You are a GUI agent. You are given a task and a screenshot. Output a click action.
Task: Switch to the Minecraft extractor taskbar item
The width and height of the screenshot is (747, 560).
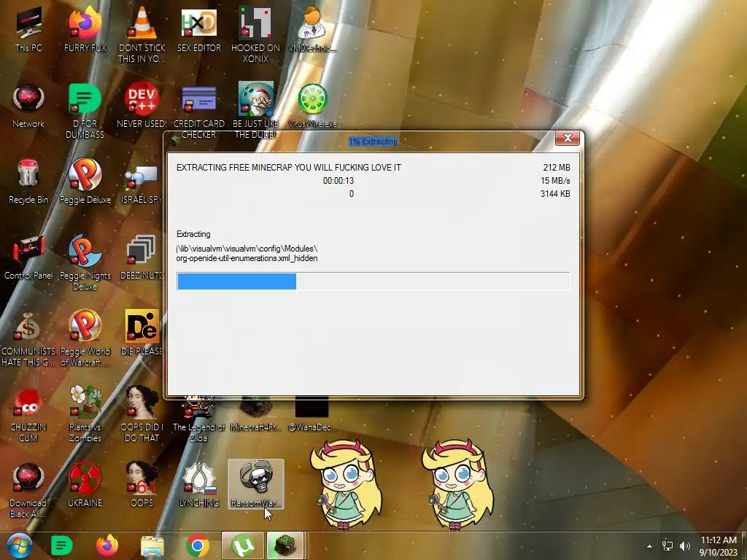(285, 545)
